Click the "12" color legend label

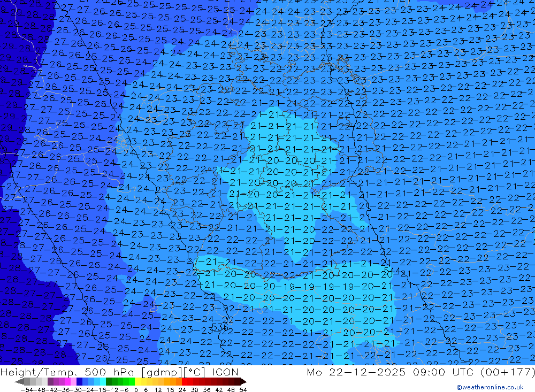pos(159,390)
